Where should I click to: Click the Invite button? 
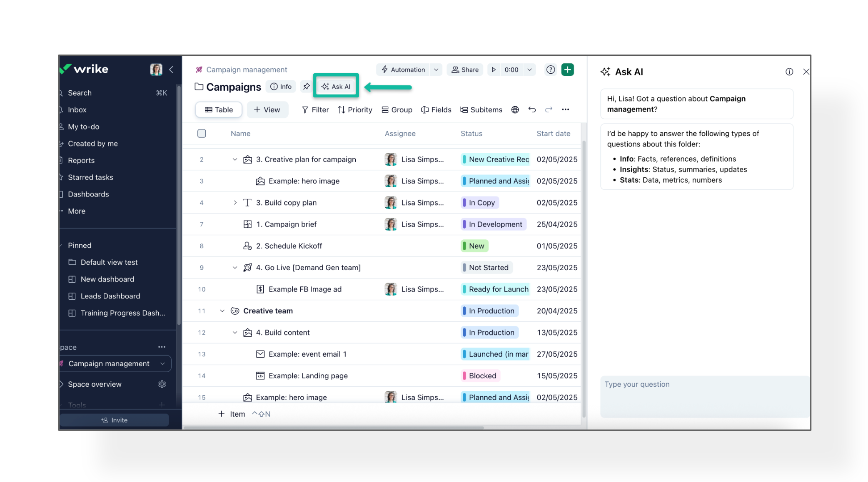(114, 420)
